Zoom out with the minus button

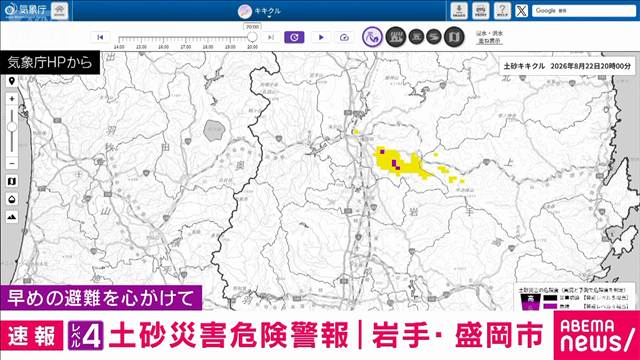pos(12,163)
